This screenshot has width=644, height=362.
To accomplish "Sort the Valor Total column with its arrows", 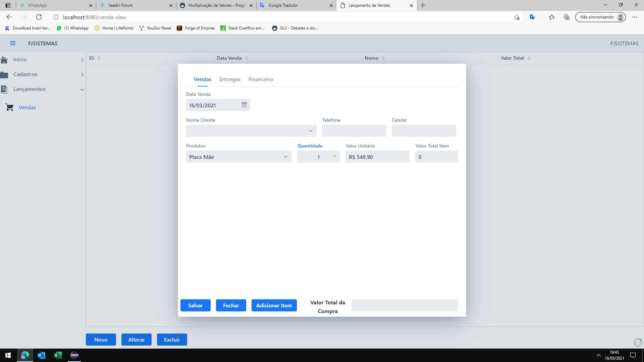I will pos(529,58).
